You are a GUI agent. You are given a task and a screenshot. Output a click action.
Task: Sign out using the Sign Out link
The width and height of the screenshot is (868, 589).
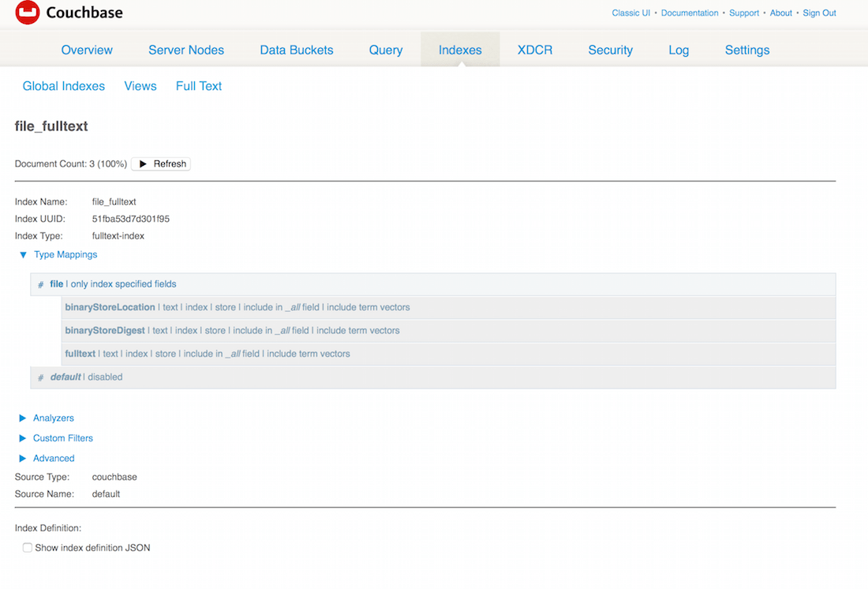[819, 13]
